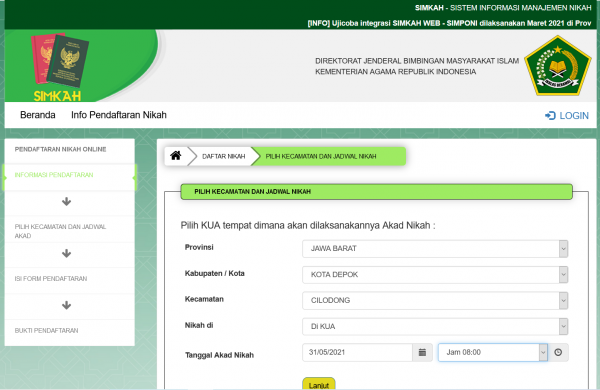Screen dimensions: 600x390
Task: Click Kementerian Agama Republik Indonesia text
Action: coord(395,72)
